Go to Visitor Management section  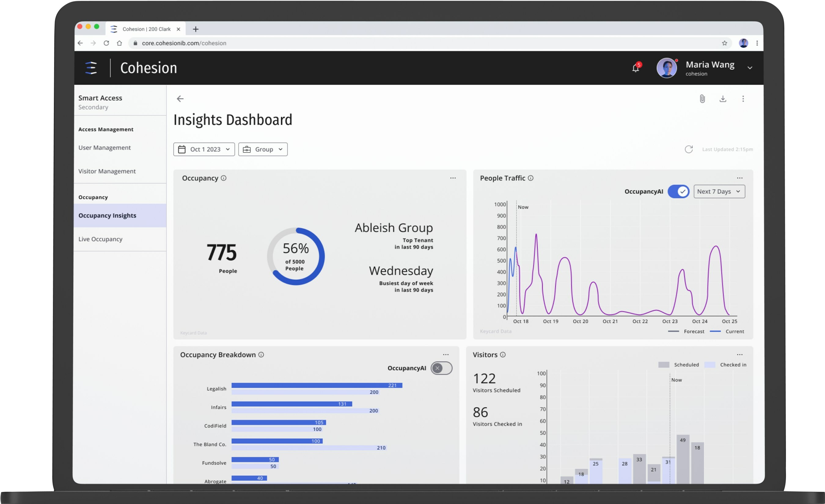tap(107, 171)
